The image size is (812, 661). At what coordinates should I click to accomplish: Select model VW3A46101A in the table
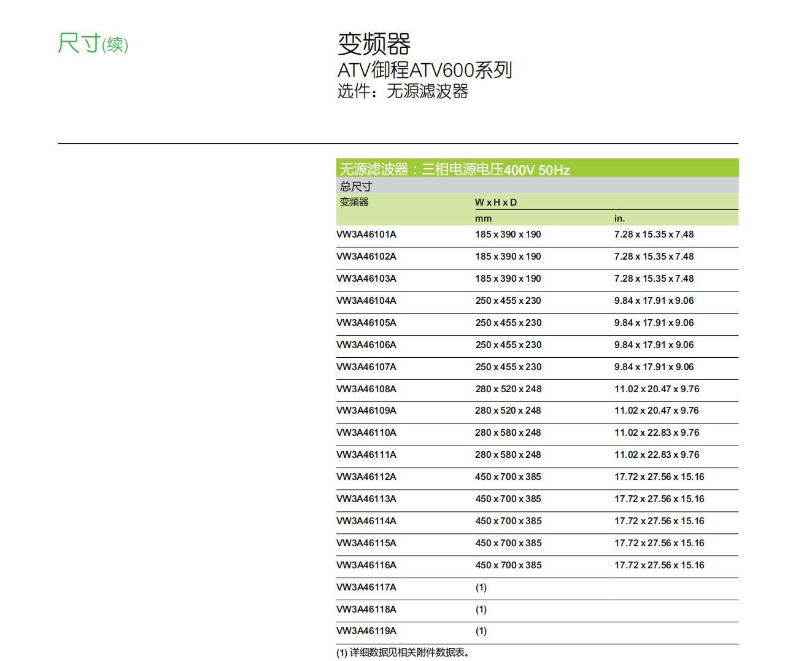366,234
